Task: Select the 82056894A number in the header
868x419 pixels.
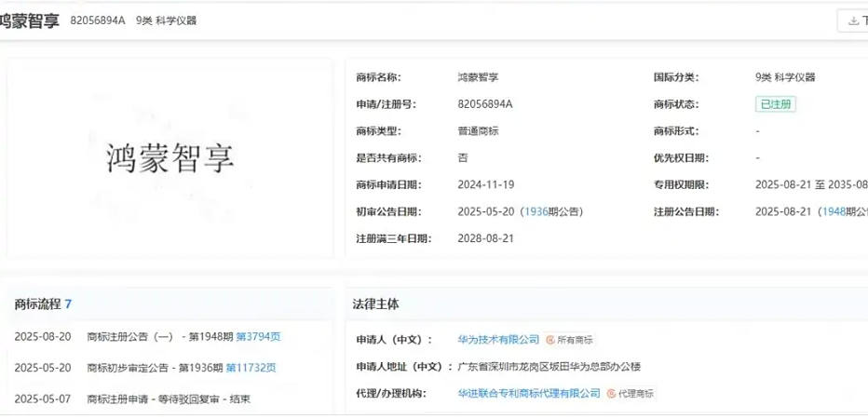Action: (98, 21)
